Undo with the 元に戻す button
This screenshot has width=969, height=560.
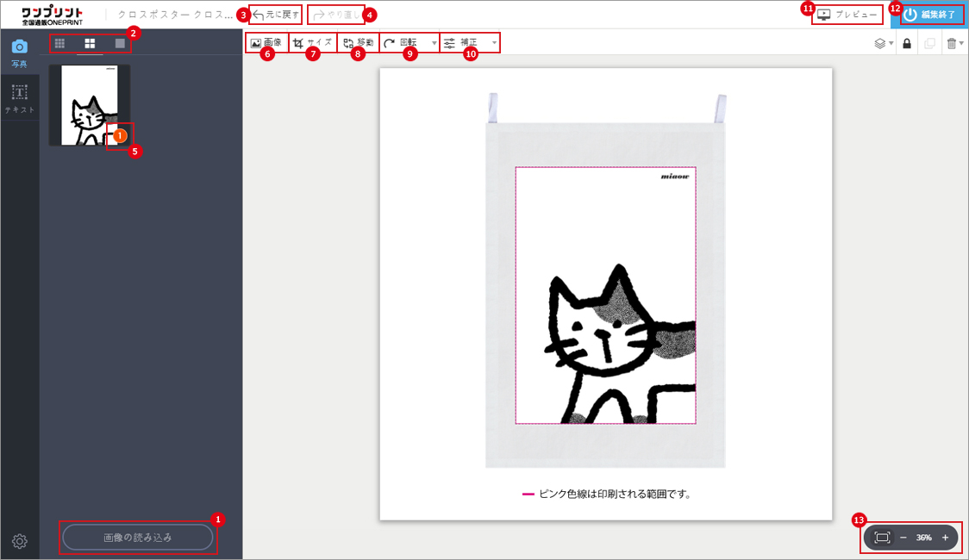click(x=276, y=15)
